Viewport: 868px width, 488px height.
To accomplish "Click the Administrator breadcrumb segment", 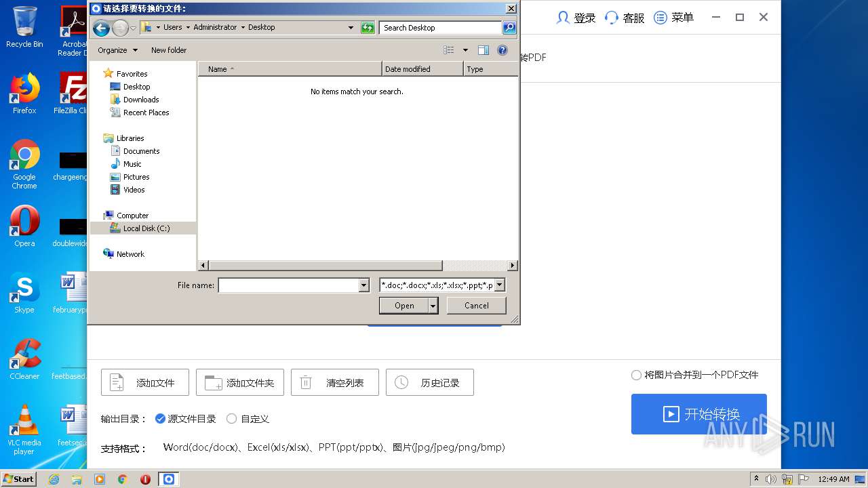I will coord(215,28).
